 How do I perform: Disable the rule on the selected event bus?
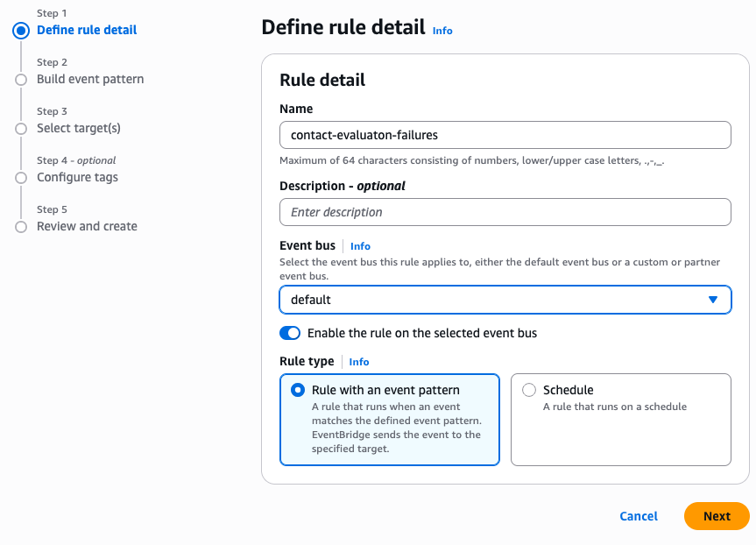pyautogui.click(x=290, y=333)
